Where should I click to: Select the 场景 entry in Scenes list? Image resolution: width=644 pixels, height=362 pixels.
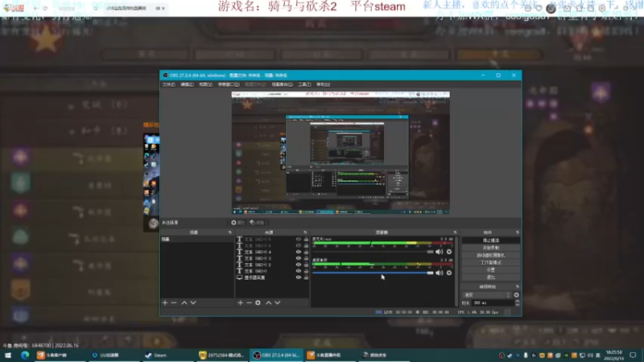pyautogui.click(x=197, y=239)
